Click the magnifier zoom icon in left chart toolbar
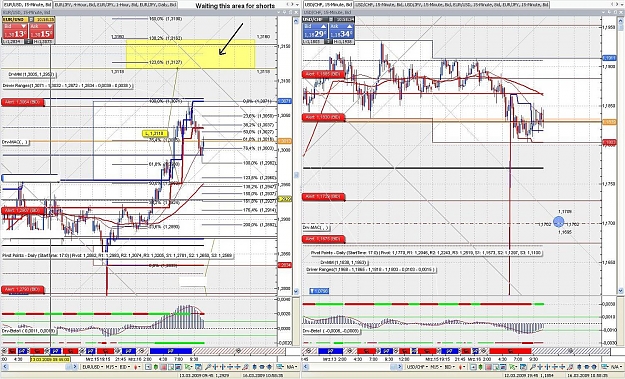The image size is (625, 379). (208, 367)
